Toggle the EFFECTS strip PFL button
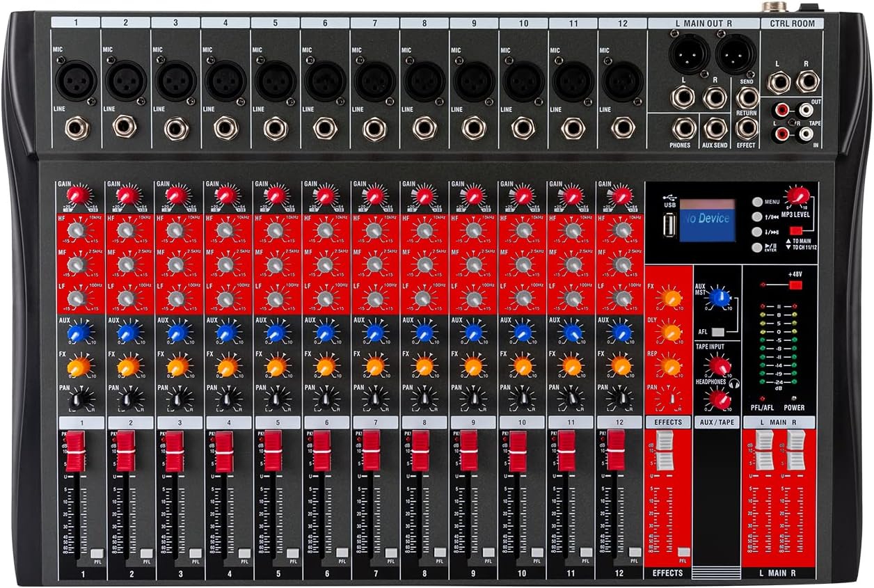This screenshot has width=874, height=588. click(x=683, y=553)
